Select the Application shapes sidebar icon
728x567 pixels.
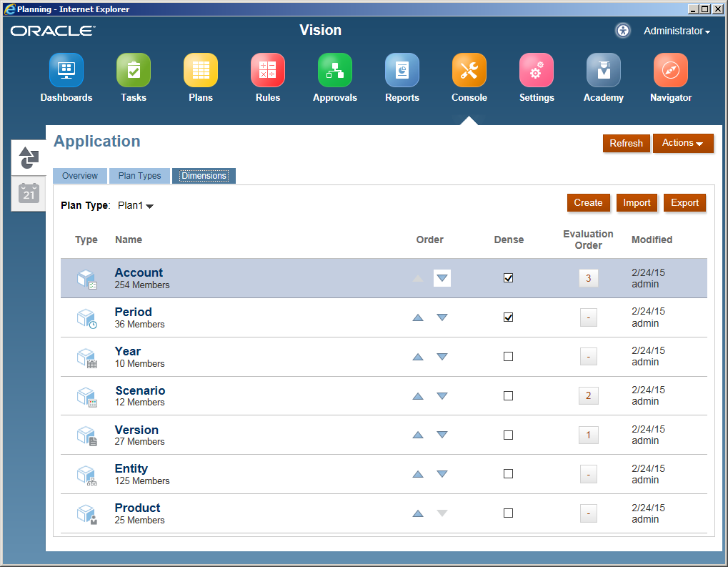[29, 158]
